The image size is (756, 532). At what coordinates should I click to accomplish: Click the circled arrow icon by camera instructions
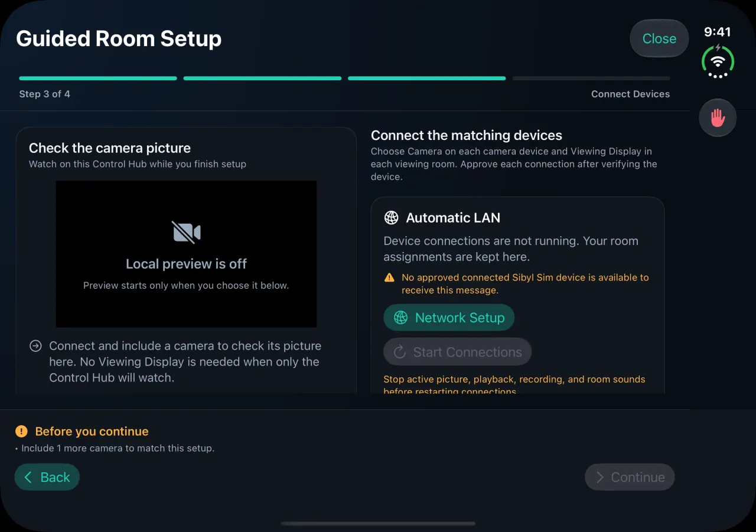[35, 346]
